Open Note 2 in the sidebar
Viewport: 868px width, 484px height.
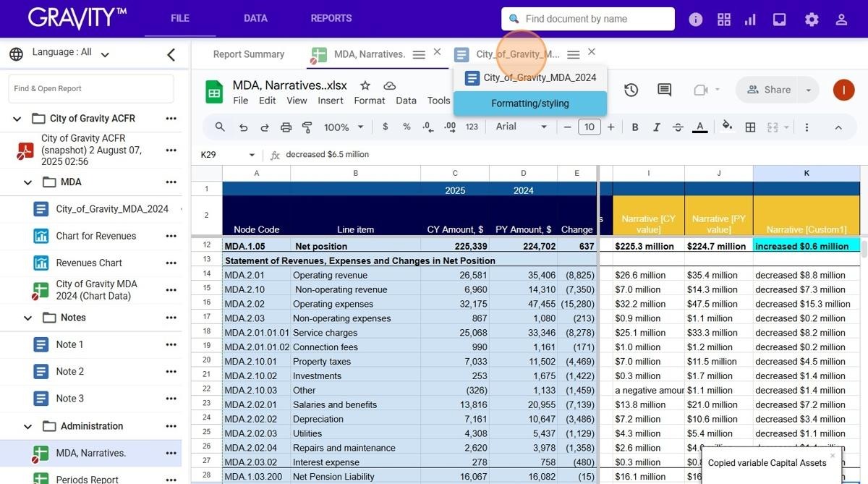pyautogui.click(x=70, y=372)
